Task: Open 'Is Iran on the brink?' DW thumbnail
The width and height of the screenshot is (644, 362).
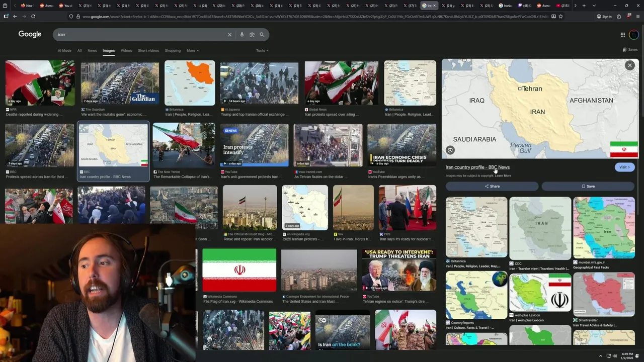Action: pos(343,330)
